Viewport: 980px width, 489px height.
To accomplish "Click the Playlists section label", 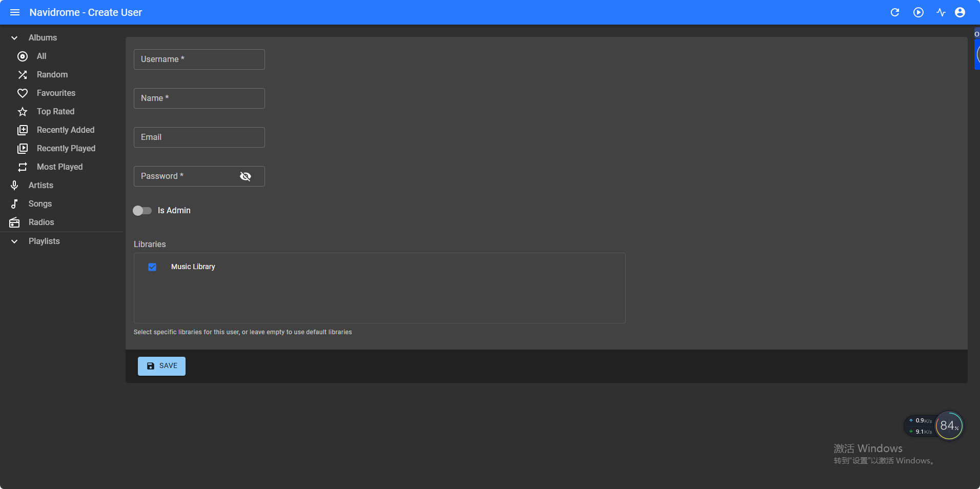I will tap(44, 241).
